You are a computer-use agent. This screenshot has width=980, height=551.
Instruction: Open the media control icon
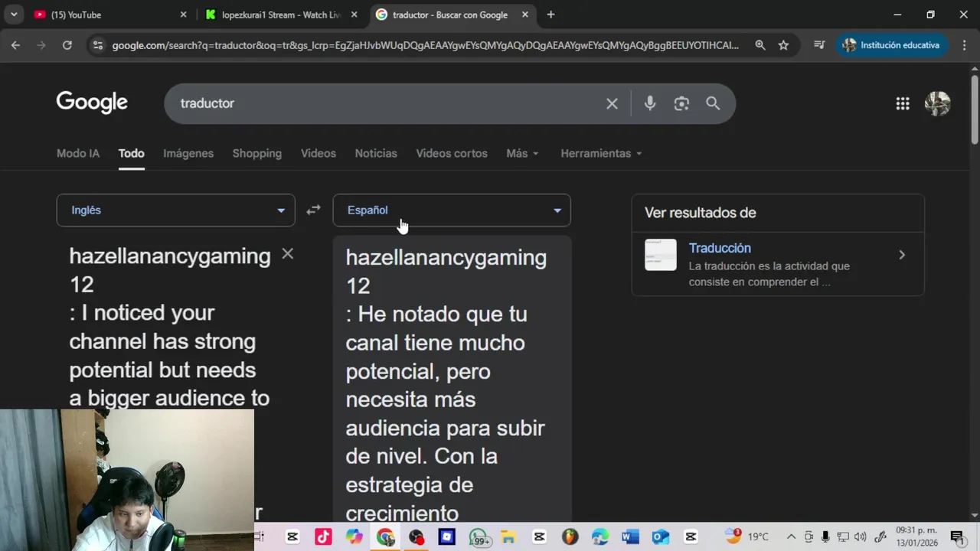(819, 45)
